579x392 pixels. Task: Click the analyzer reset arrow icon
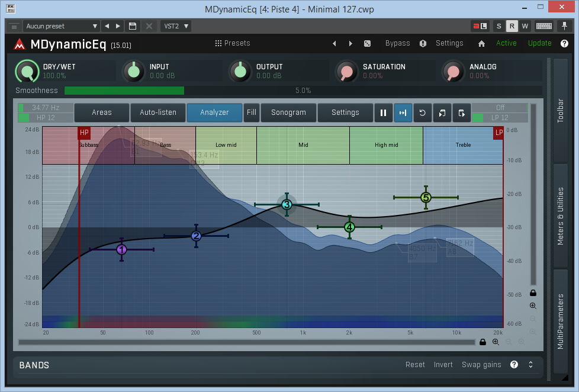423,113
